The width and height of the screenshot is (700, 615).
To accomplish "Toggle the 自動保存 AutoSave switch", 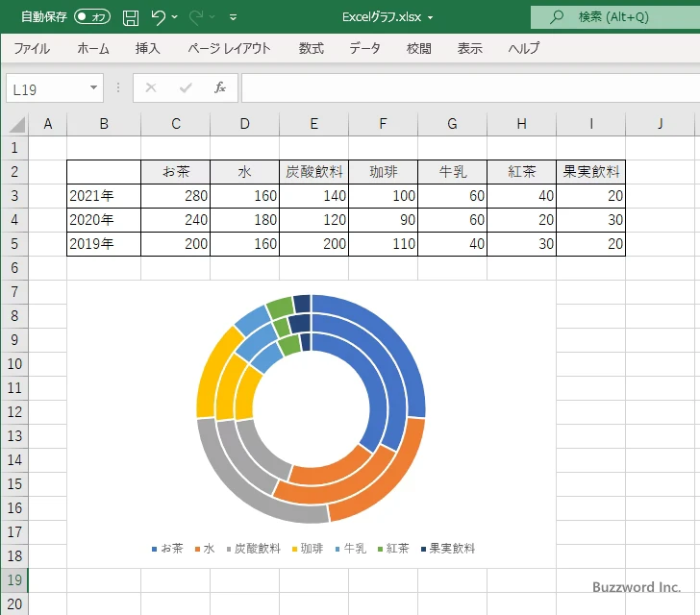I will click(x=92, y=17).
